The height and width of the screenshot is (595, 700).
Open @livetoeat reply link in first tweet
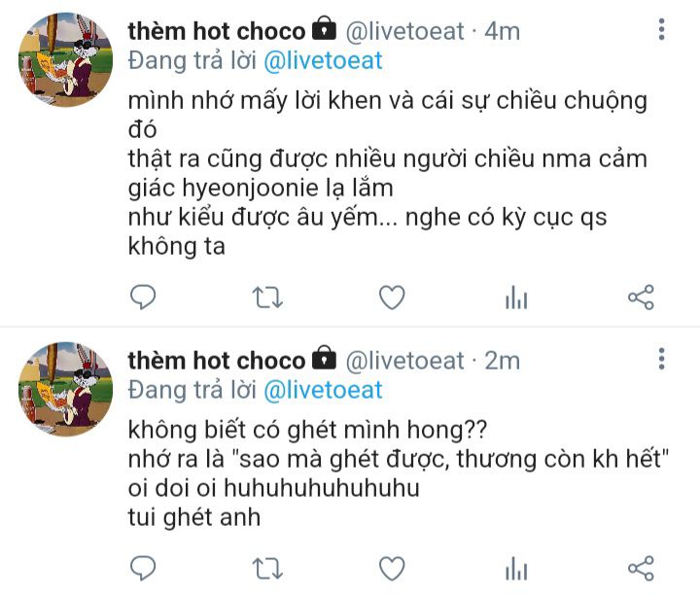pos(323,60)
